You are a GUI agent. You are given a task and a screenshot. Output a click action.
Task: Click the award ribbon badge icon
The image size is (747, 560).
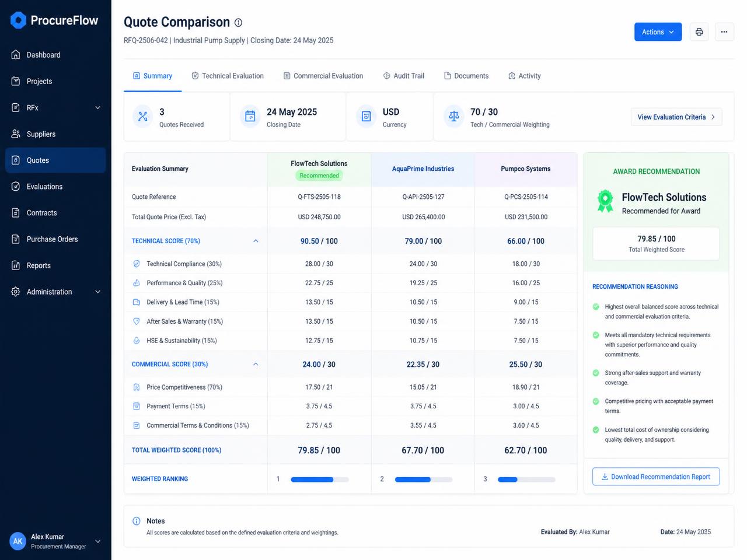605,202
